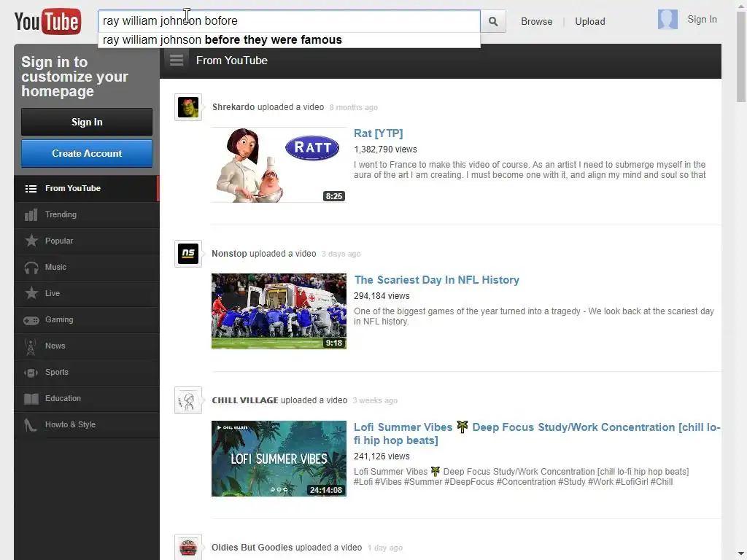
Task: Play the Rat [YTP] thumbnail
Action: 279,165
